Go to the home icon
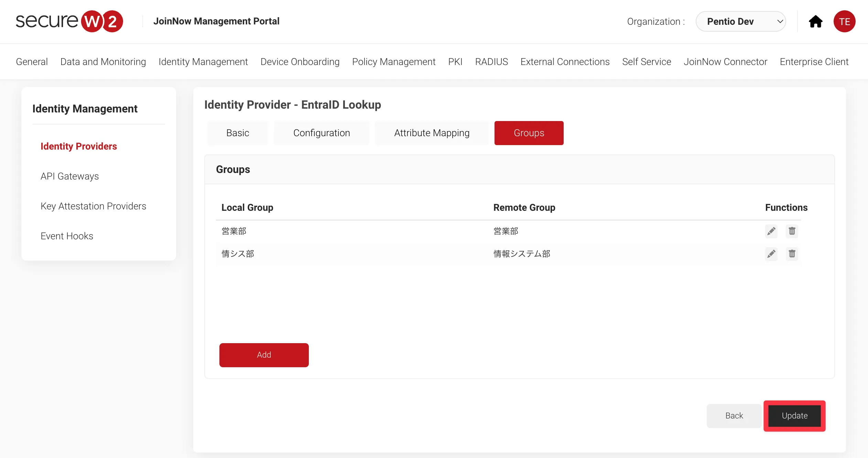 pyautogui.click(x=815, y=22)
